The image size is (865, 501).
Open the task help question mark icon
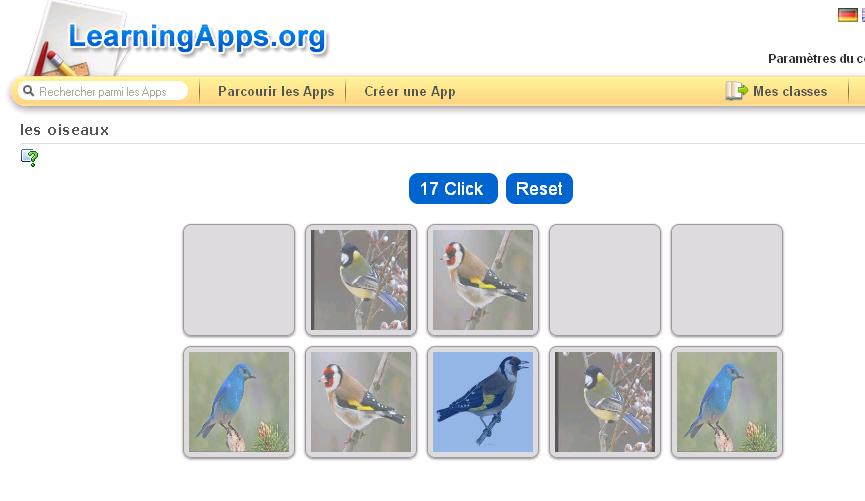[x=30, y=158]
